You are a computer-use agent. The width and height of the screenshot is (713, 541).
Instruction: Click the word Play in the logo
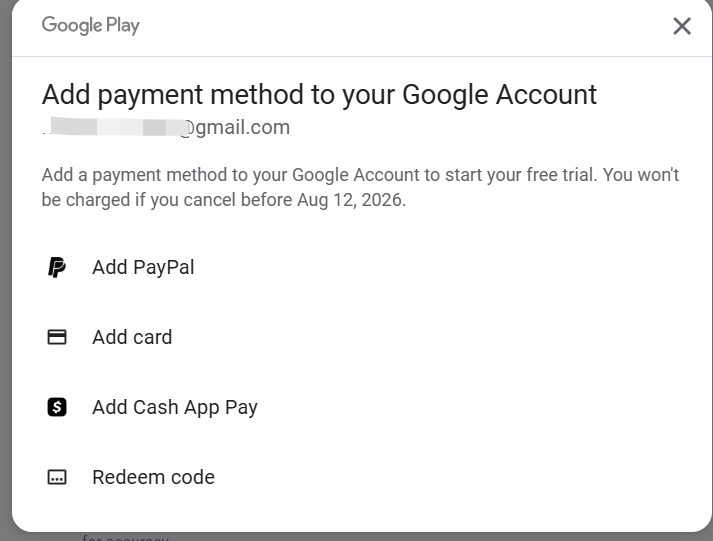(x=123, y=26)
